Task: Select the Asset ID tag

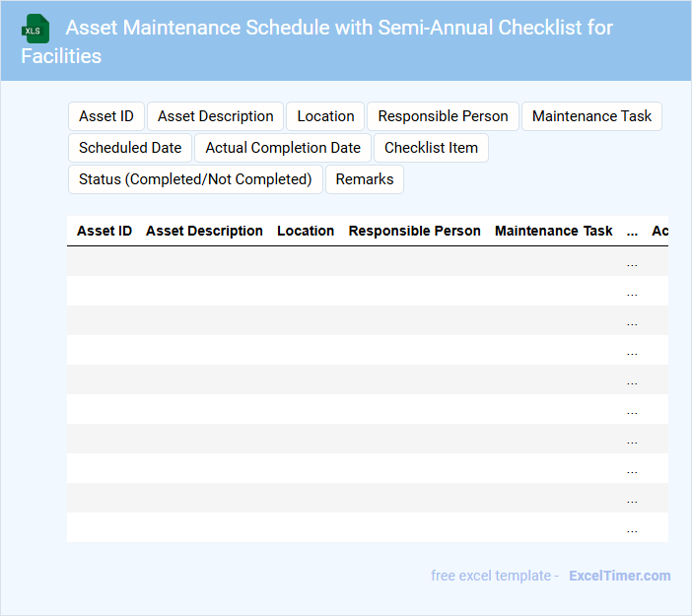Action: (106, 116)
